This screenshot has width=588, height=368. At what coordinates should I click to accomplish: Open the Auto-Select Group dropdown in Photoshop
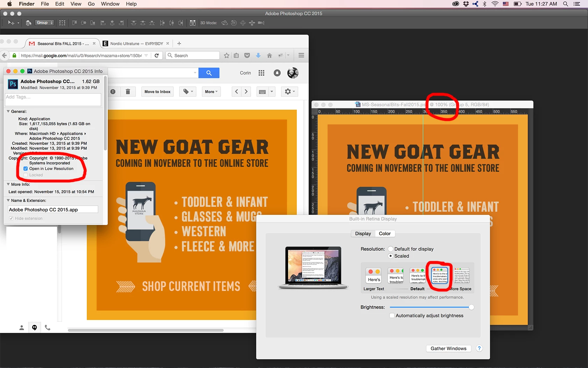pyautogui.click(x=44, y=23)
